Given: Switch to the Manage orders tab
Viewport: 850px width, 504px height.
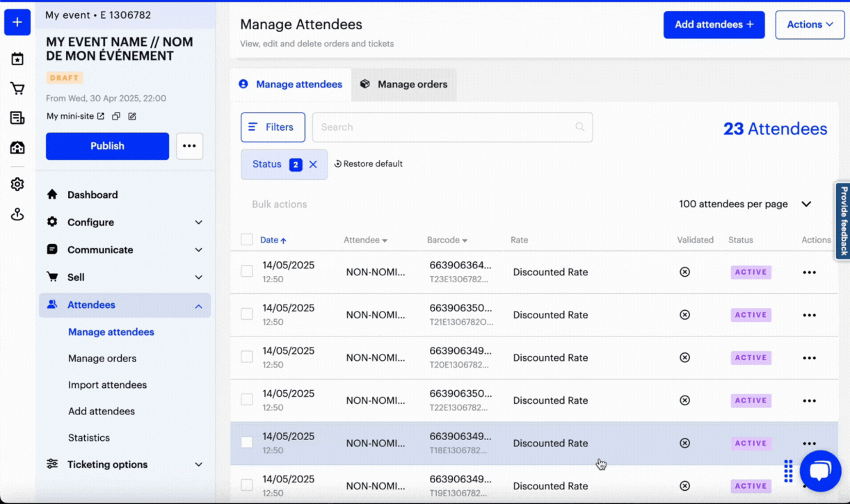Looking at the screenshot, I should coord(404,84).
